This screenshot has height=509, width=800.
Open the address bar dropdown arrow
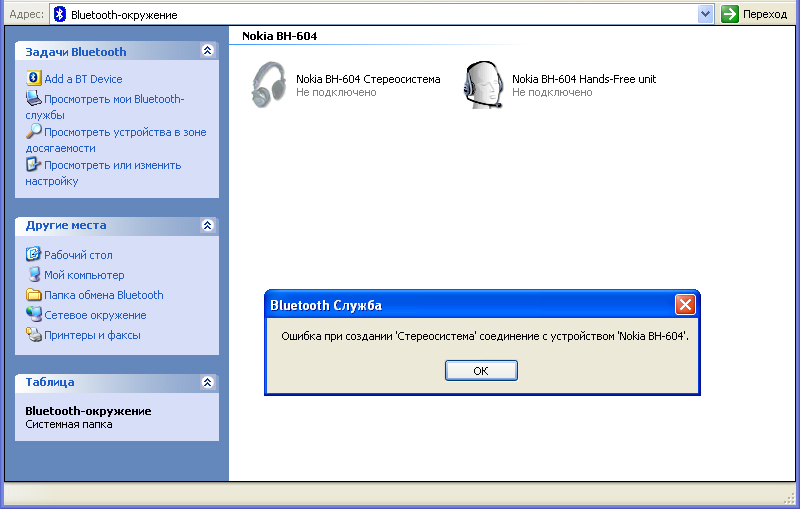pos(705,14)
